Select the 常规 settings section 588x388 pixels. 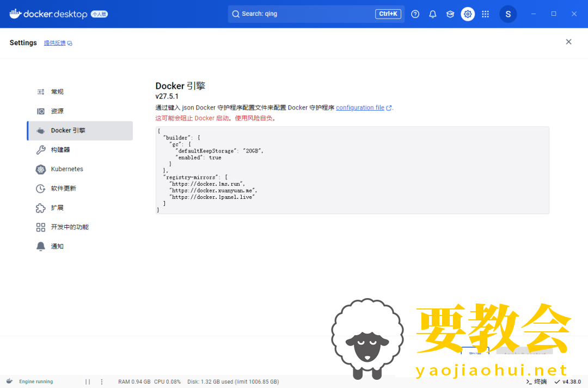80,92
